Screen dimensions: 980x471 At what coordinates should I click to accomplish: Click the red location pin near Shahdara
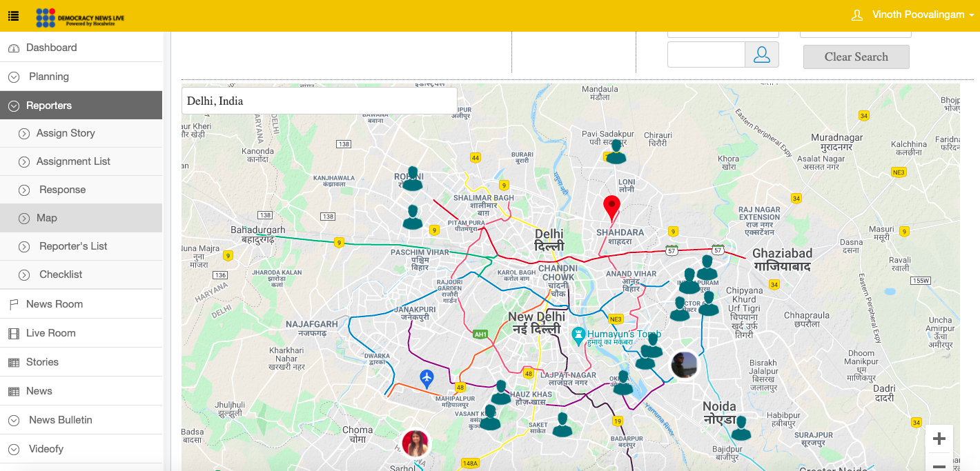(x=611, y=208)
